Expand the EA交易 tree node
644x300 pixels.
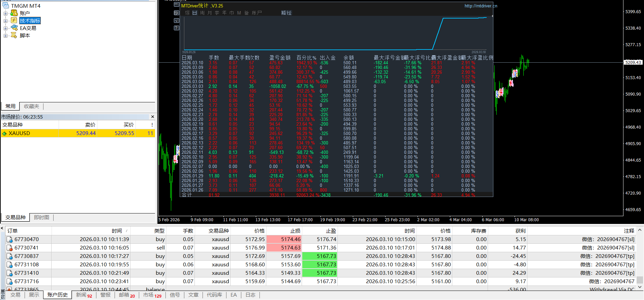pos(5,28)
